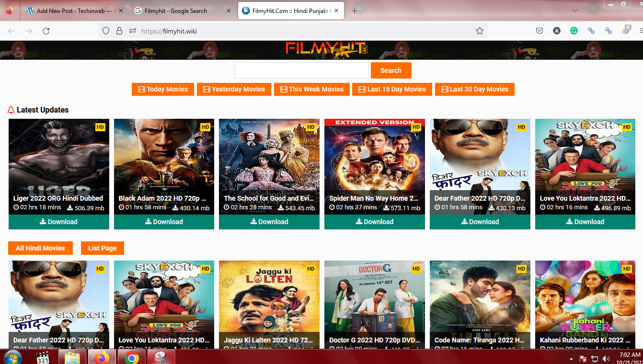Save page to Pocket using its icon

[x=540, y=31]
